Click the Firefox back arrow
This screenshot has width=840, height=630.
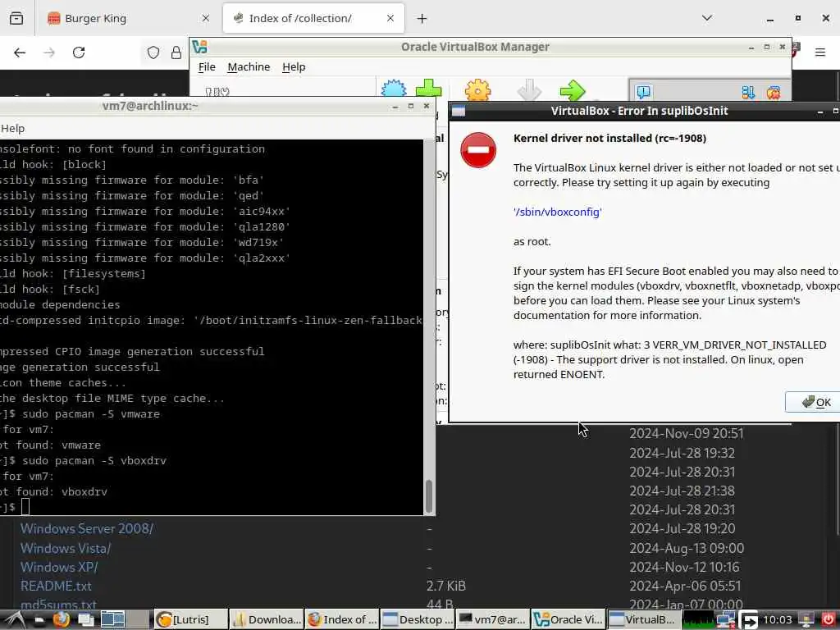pyautogui.click(x=20, y=52)
